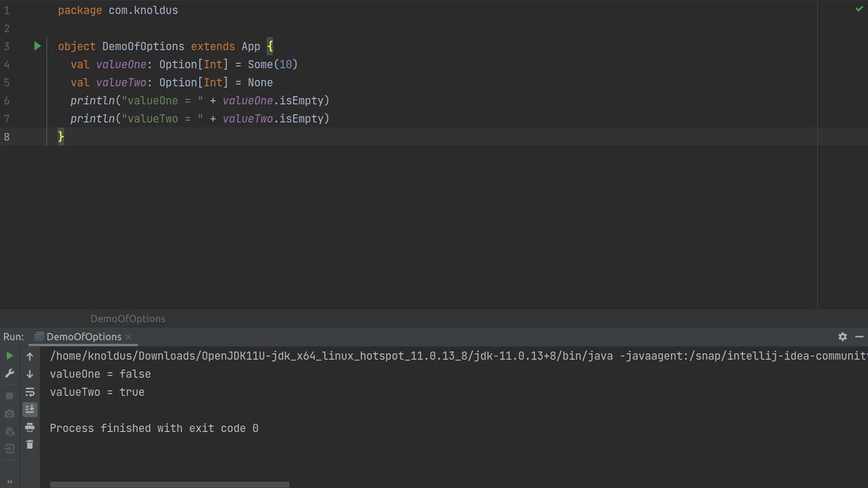Clear the console output with trash icon

29,445
